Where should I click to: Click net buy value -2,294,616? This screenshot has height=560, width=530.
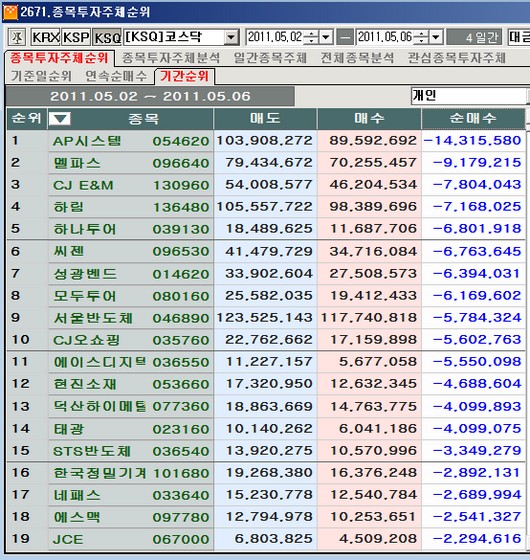click(x=477, y=539)
